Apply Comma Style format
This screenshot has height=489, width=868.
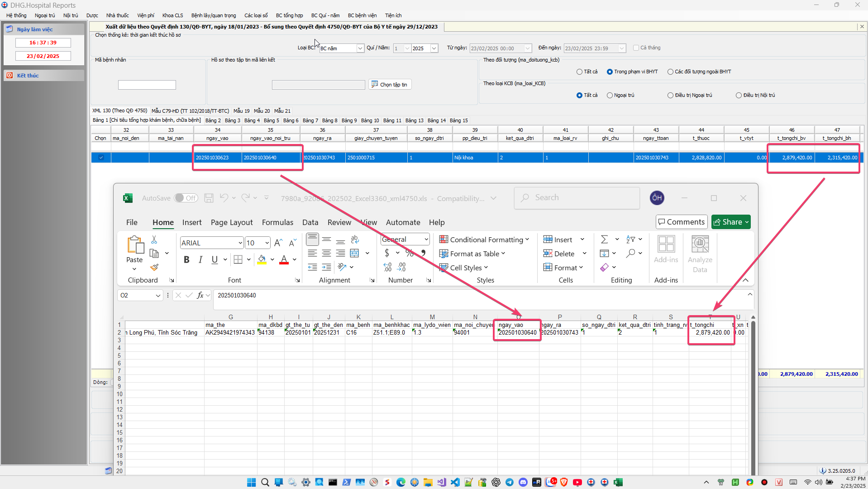coord(424,253)
